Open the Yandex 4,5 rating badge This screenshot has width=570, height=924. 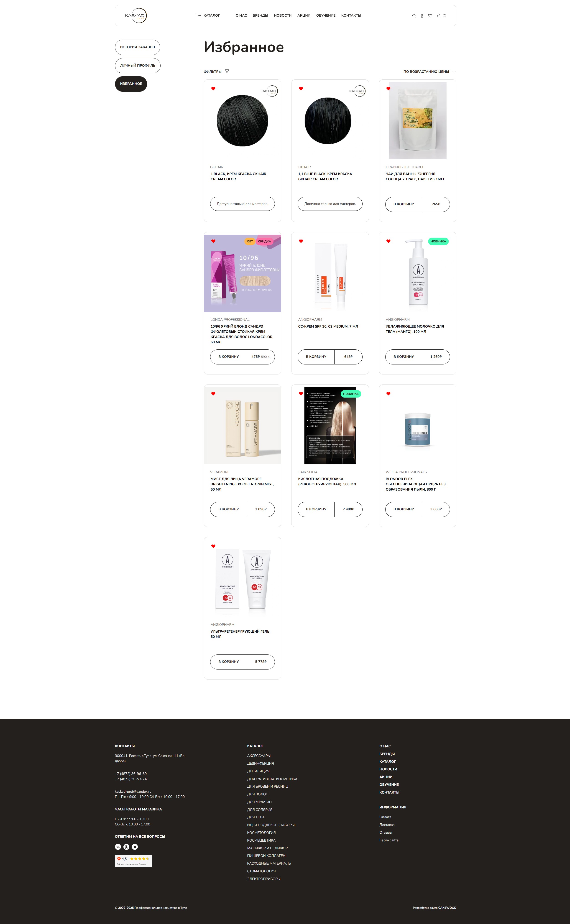pos(133,861)
